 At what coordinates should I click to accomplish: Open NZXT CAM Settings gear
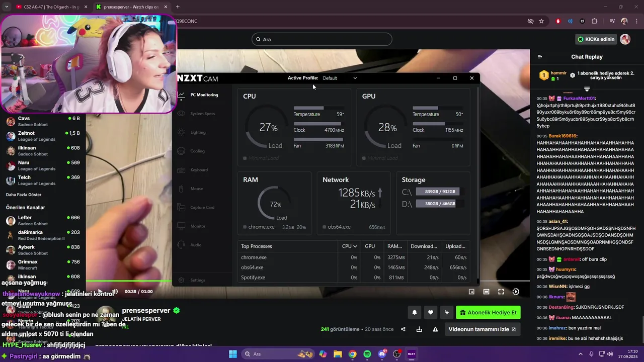coord(182,280)
